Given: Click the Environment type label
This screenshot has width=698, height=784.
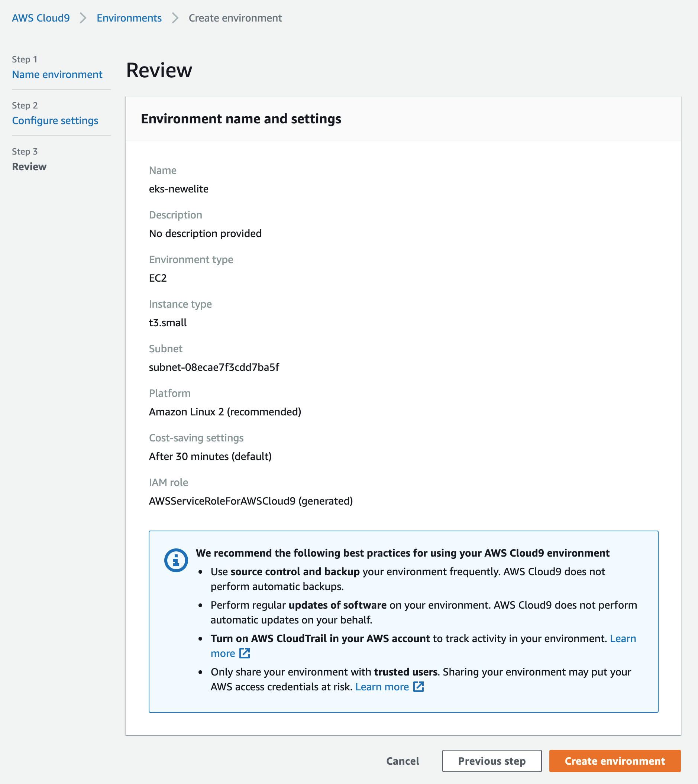Looking at the screenshot, I should click(191, 260).
